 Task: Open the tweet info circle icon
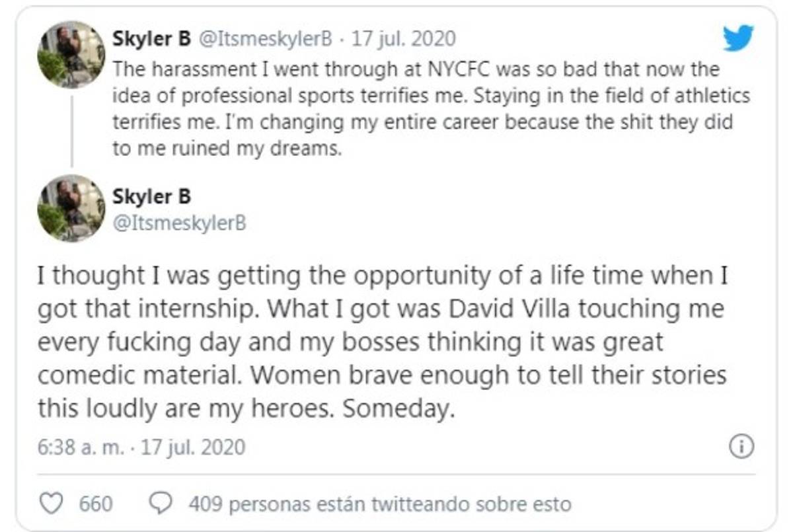coord(741,447)
